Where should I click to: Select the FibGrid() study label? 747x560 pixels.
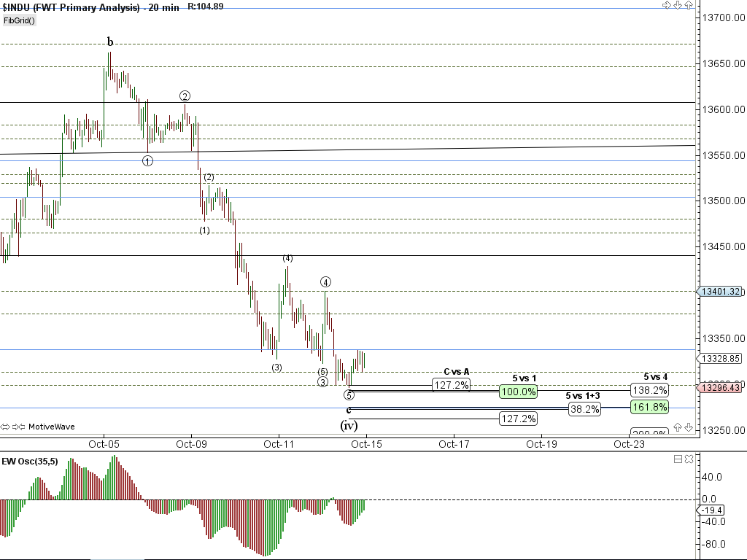[20, 20]
